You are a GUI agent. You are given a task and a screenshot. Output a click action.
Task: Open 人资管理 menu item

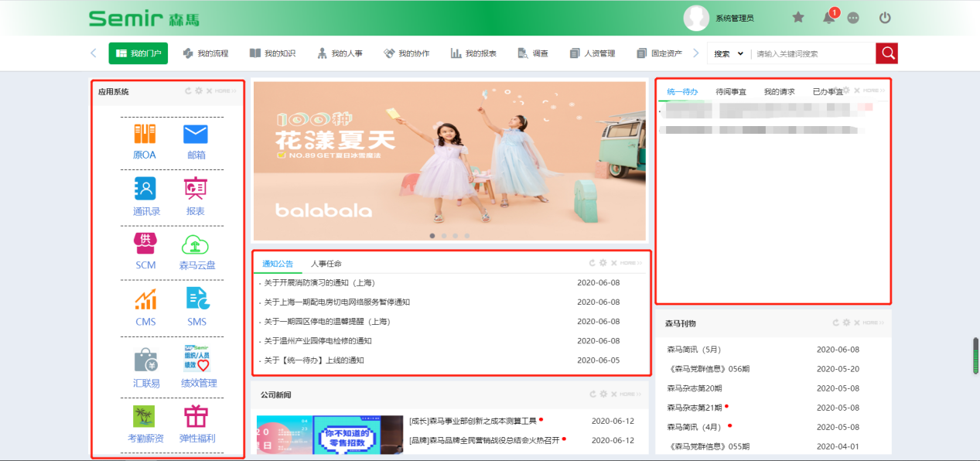592,53
